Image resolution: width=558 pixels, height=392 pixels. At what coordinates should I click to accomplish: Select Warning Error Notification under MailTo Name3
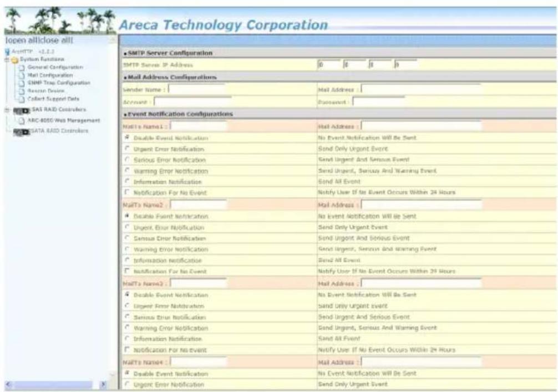point(127,328)
